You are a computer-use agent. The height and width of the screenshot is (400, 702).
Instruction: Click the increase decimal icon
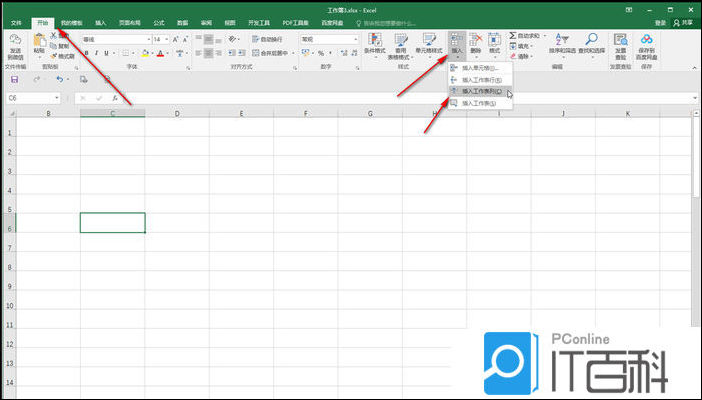(x=344, y=53)
